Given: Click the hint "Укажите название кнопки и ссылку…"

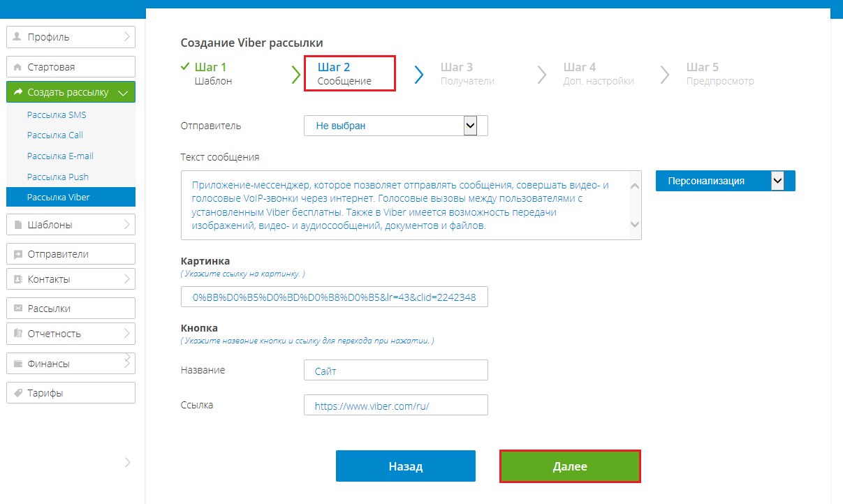Looking at the screenshot, I should coord(307,341).
